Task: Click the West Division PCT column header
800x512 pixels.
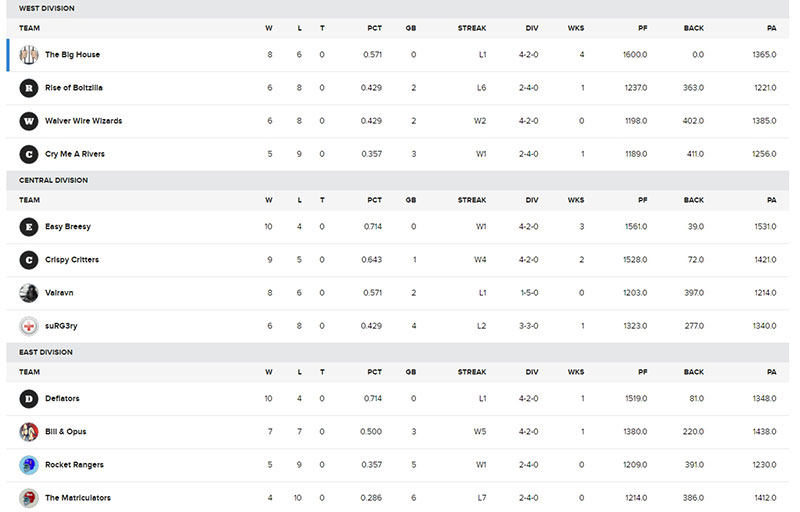Action: (x=374, y=28)
